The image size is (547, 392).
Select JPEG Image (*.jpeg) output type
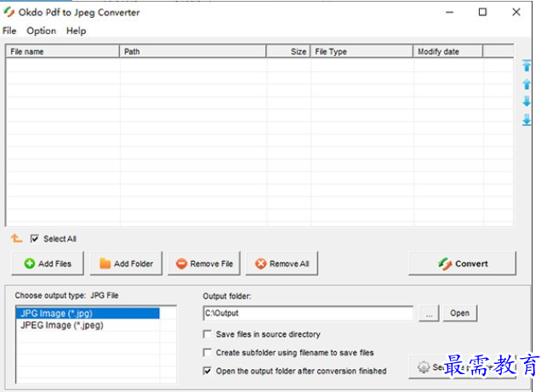tap(88, 326)
